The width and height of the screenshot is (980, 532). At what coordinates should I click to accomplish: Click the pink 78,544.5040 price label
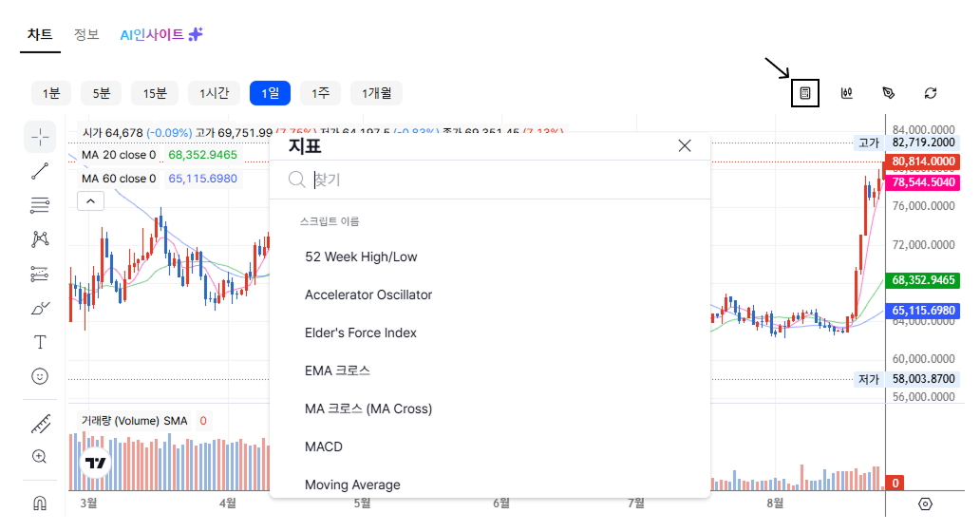923,182
